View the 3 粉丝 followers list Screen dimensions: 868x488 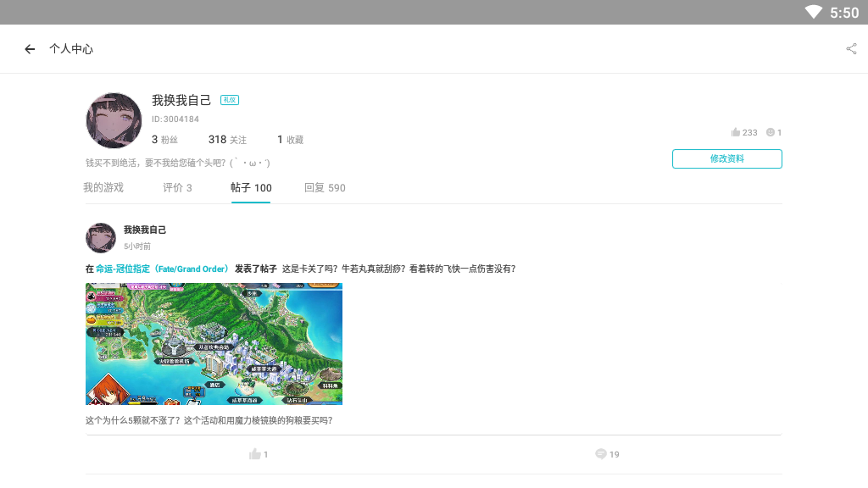click(x=165, y=140)
